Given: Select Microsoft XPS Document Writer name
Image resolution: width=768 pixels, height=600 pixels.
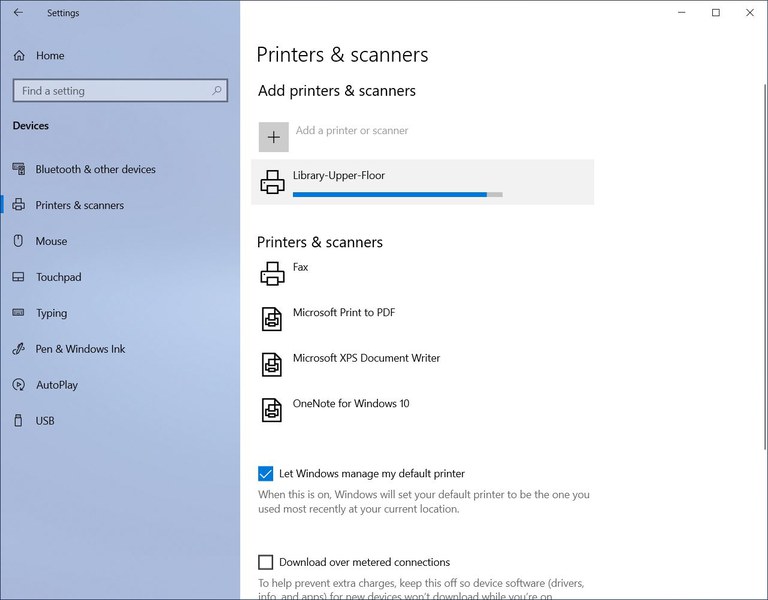Looking at the screenshot, I should 366,358.
